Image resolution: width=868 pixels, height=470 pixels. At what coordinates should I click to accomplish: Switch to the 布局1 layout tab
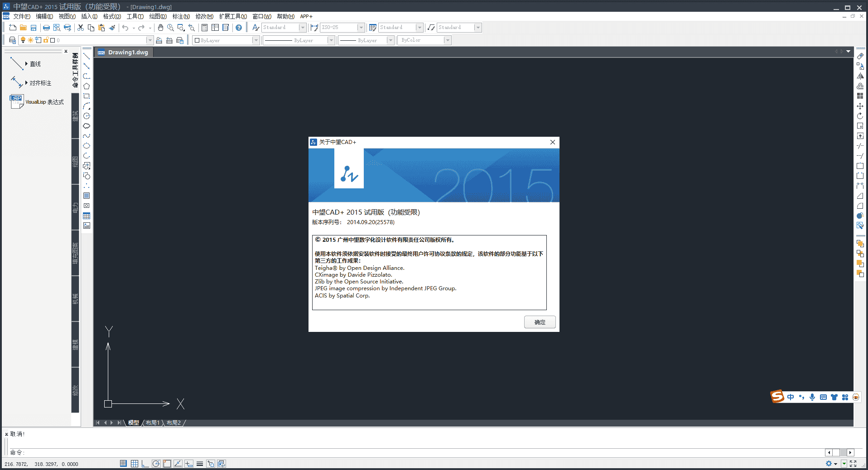point(153,422)
